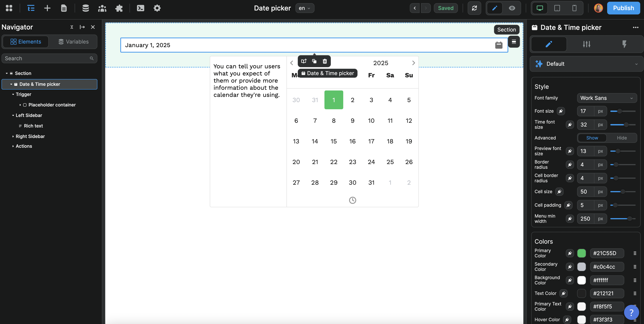Image resolution: width=644 pixels, height=324 pixels.
Task: Open the 'en' language dropdown
Action: tap(305, 8)
